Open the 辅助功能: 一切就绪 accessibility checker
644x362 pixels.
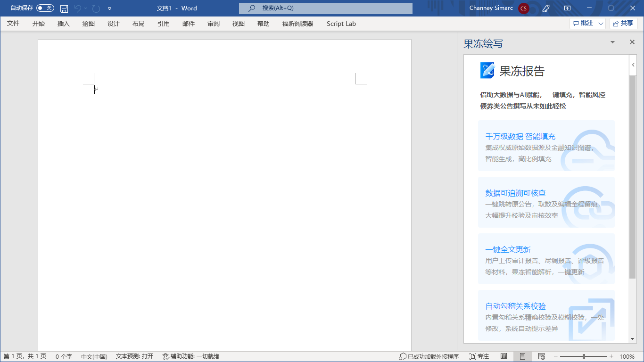click(x=190, y=356)
